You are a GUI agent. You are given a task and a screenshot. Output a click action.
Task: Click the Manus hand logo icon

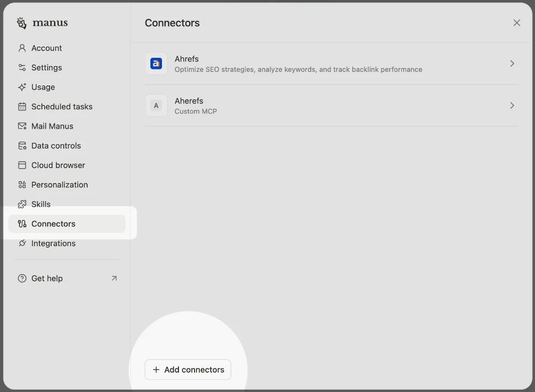point(21,23)
